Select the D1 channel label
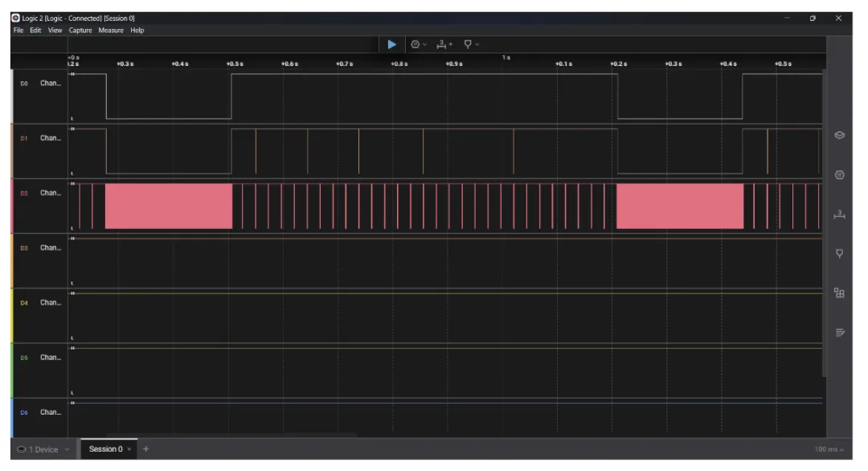 pyautogui.click(x=40, y=138)
